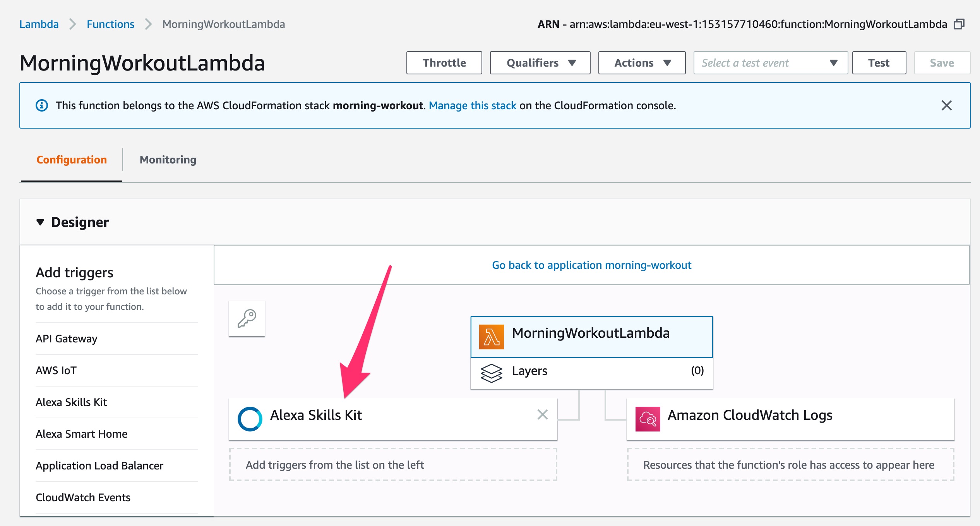Screen dimensions: 980x526
Task: Click 'Add triggers from the list on the left' placeholder
Action: tap(393, 465)
